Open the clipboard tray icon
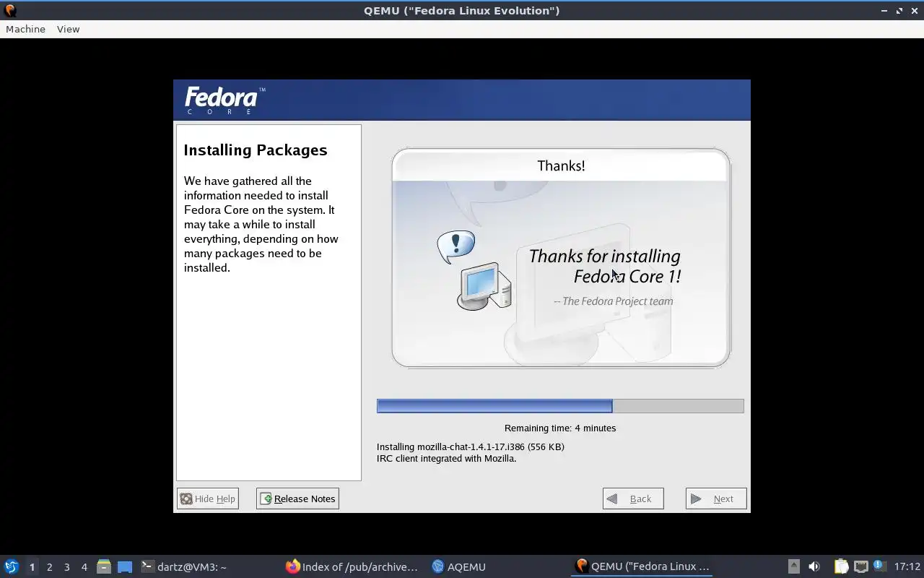Viewport: 924px width, 578px height. pyautogui.click(x=841, y=566)
